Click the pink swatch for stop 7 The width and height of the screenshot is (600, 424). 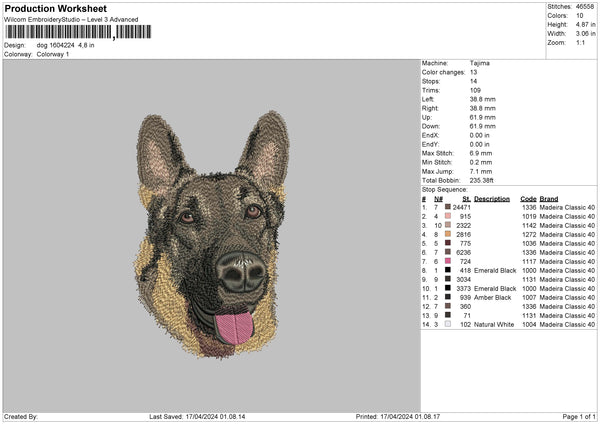tap(448, 261)
